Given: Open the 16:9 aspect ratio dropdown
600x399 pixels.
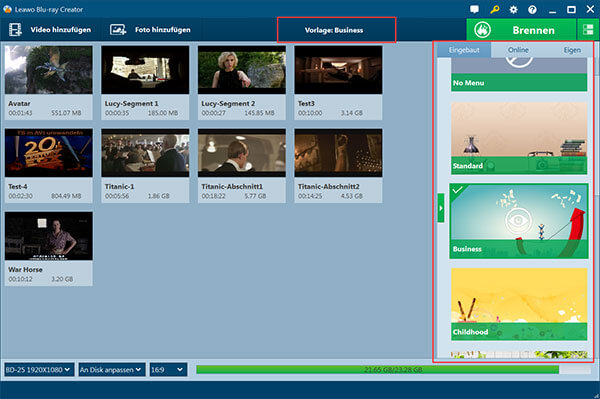Looking at the screenshot, I should (x=168, y=370).
